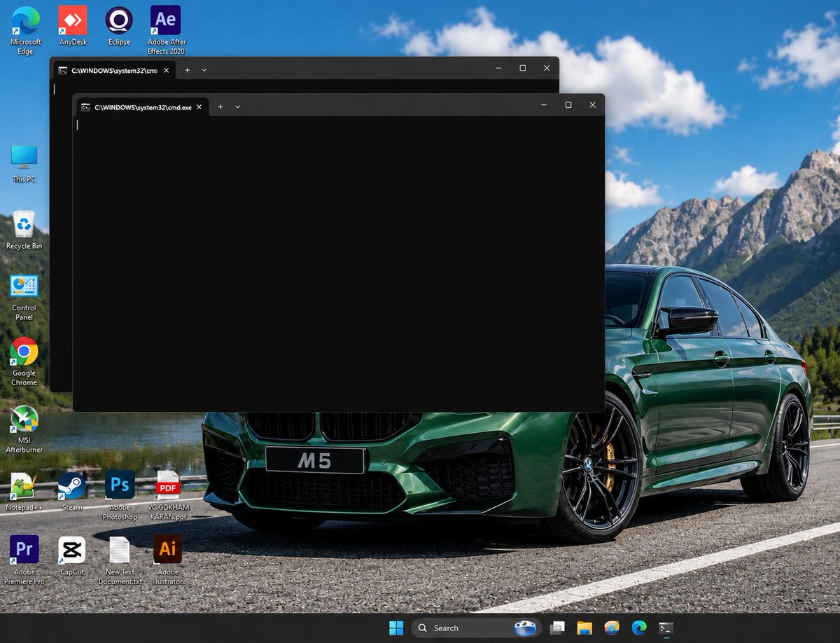840x643 pixels.
Task: Select the Adobe Photoshop desktop icon
Action: (x=120, y=495)
